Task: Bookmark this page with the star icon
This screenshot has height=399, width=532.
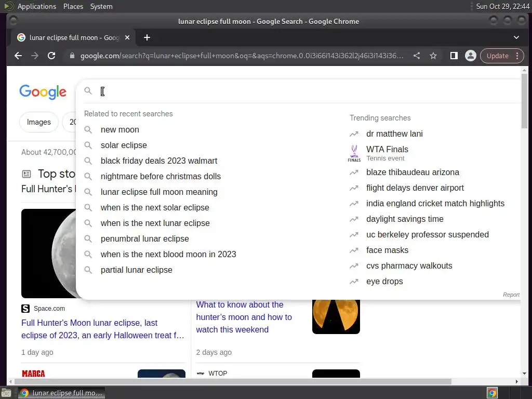Action: pyautogui.click(x=433, y=56)
